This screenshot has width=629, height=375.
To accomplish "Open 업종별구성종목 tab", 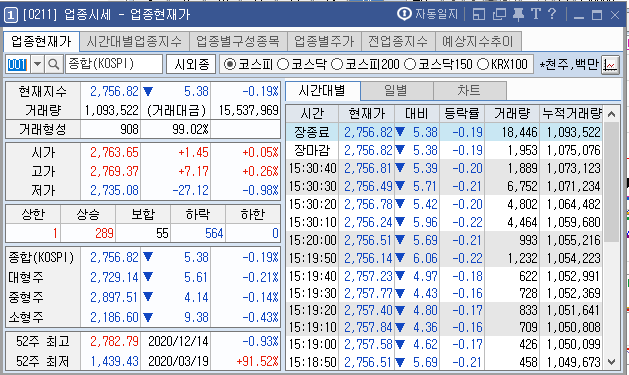I will coord(237,41).
